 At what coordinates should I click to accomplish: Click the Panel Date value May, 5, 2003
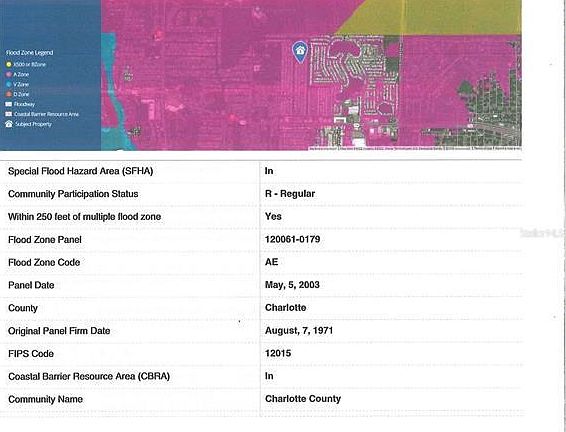292,285
